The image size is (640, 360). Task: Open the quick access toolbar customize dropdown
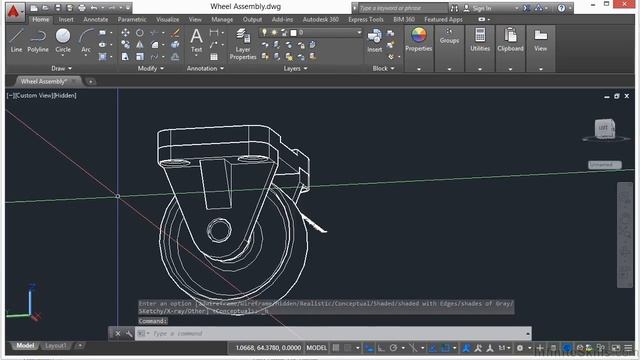[128, 8]
